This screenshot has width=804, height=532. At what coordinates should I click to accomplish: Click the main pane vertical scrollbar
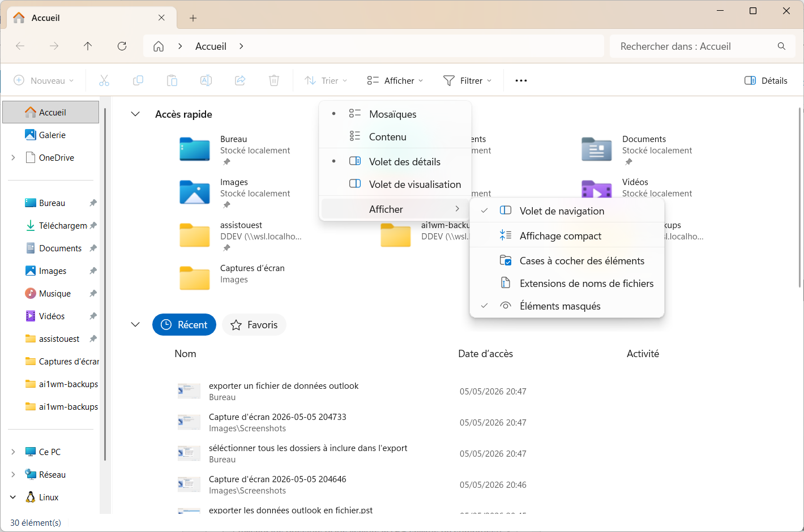pyautogui.click(x=800, y=198)
